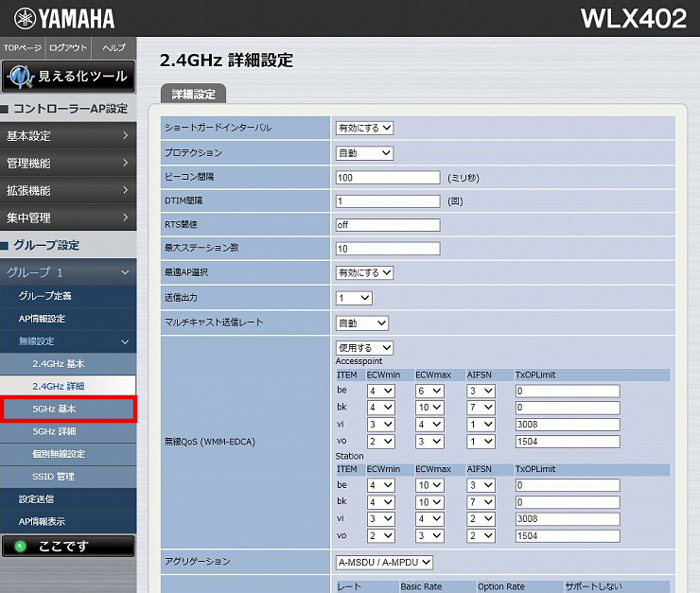
Task: Click the DTIM間隔 input field
Action: (x=388, y=201)
